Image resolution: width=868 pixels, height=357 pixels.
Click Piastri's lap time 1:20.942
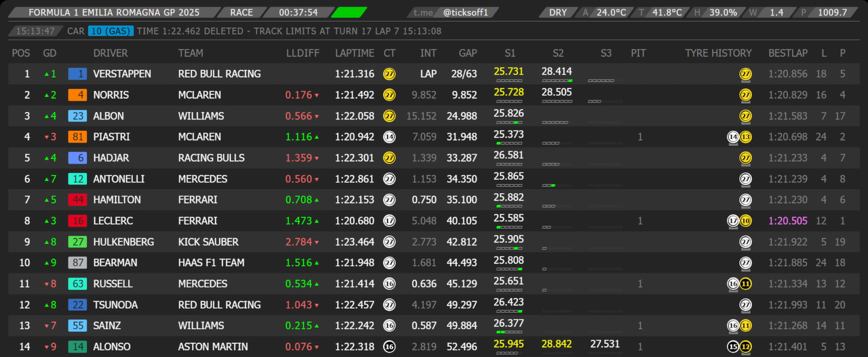(x=355, y=137)
